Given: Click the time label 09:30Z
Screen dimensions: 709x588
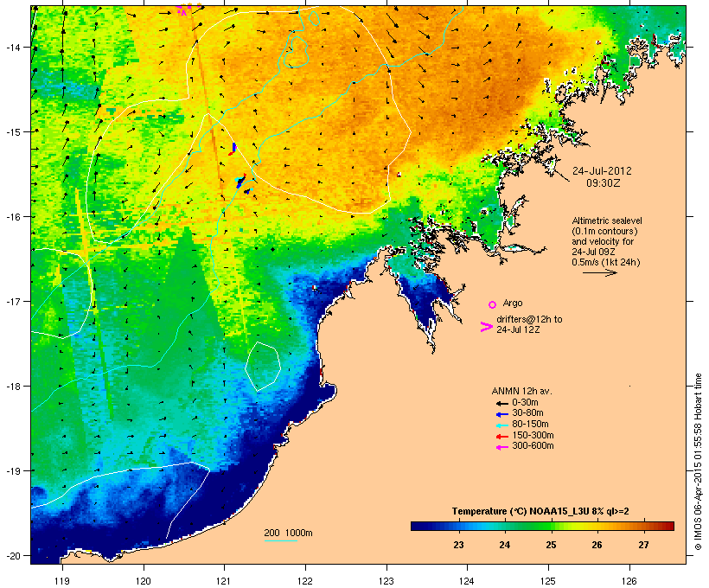Looking at the screenshot, I should 604,183.
